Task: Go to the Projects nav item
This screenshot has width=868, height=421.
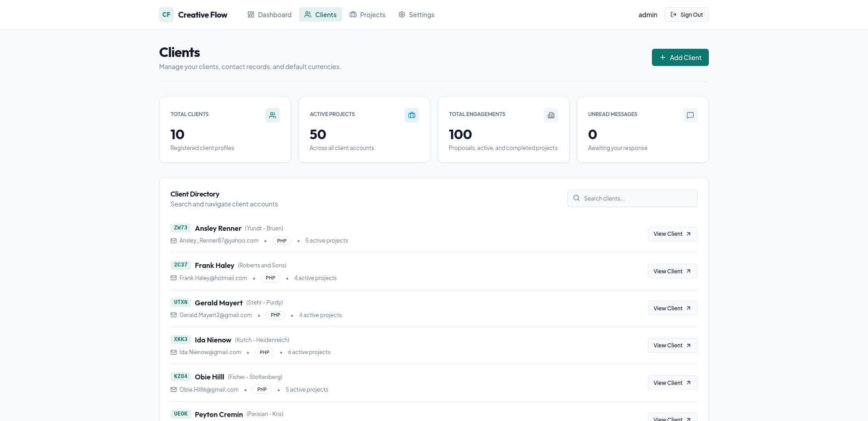Action: point(368,14)
